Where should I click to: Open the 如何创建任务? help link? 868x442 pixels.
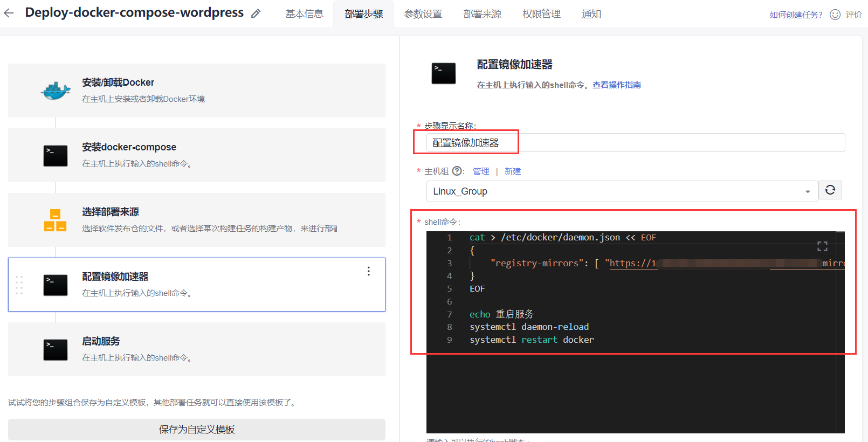796,15
